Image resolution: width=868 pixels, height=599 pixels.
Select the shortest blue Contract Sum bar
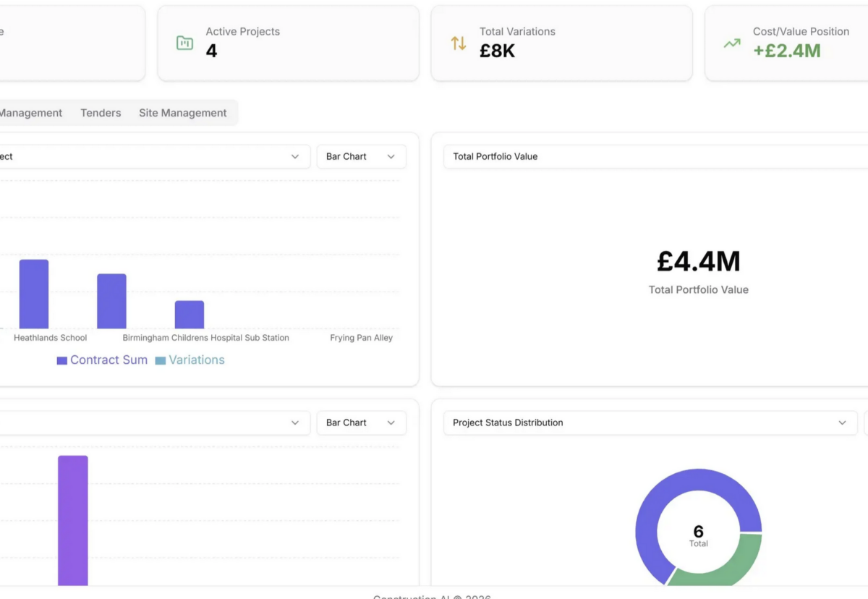pos(190,315)
